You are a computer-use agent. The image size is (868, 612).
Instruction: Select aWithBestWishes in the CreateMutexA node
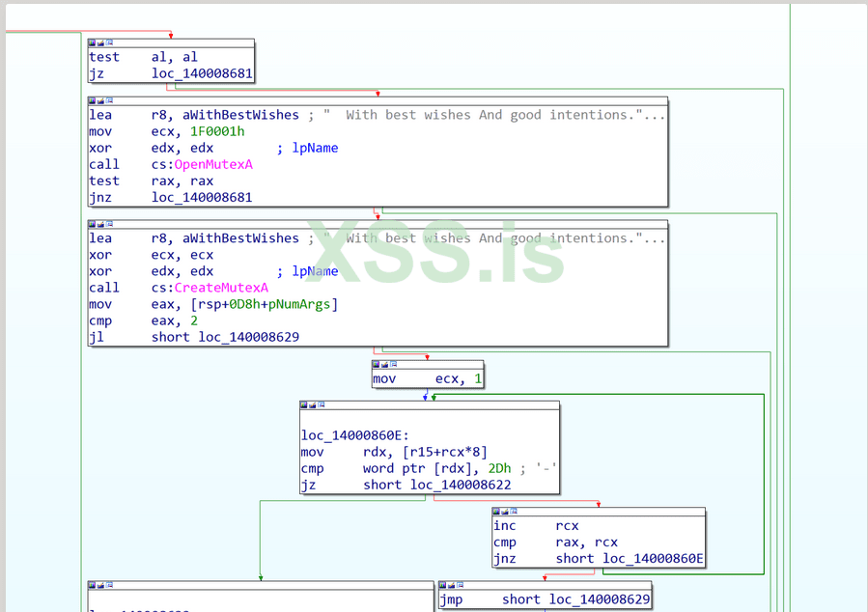point(240,238)
